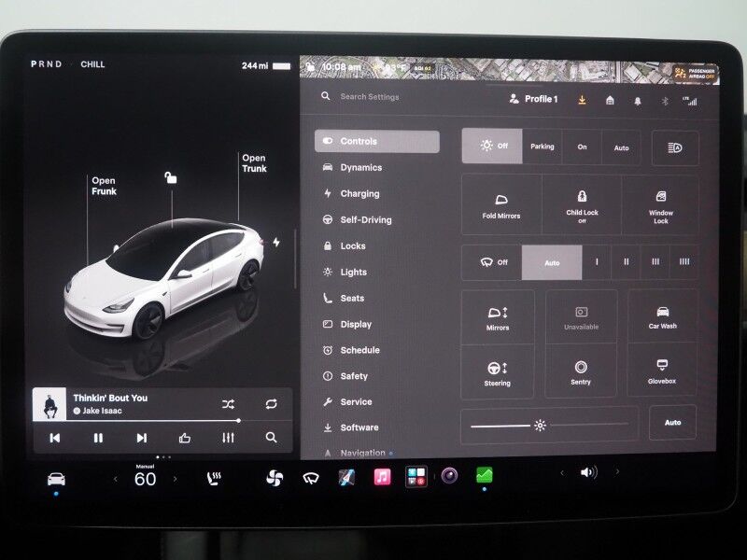
Task: Open the audio equalizer sliders icon
Action: click(x=228, y=438)
